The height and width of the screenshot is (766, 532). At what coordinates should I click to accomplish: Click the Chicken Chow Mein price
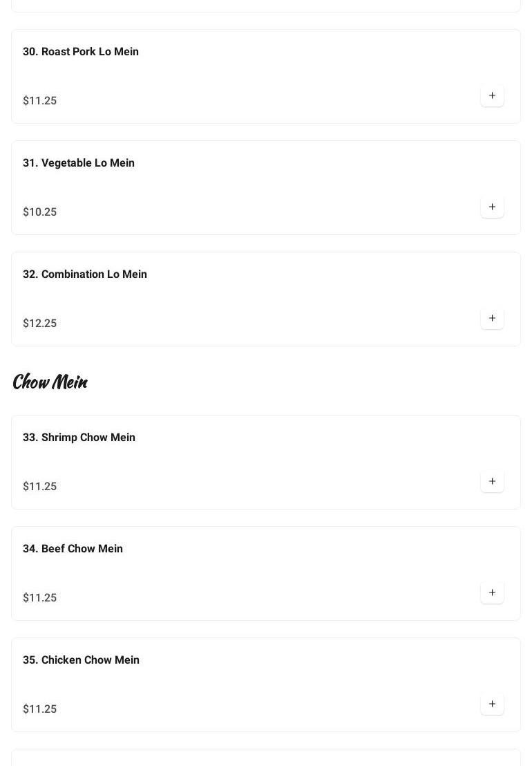[40, 709]
